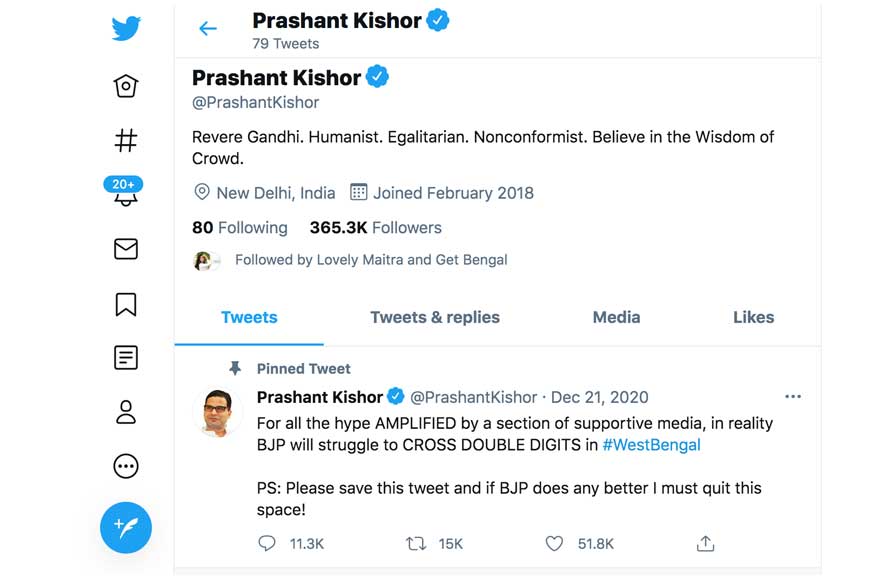Open the 365.3K Followers list

(375, 228)
